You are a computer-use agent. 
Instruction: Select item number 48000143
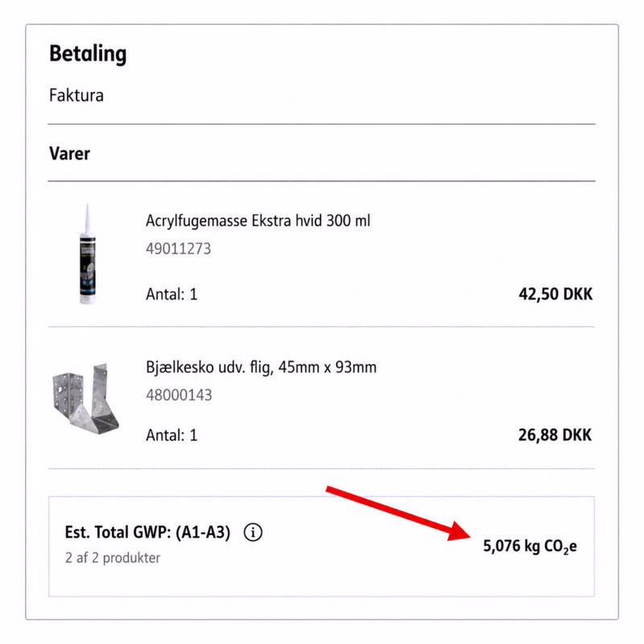click(x=179, y=394)
